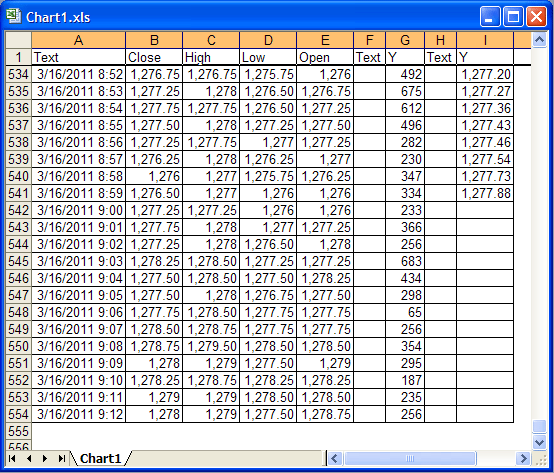
Task: Select row 555 header
Action: point(18,431)
